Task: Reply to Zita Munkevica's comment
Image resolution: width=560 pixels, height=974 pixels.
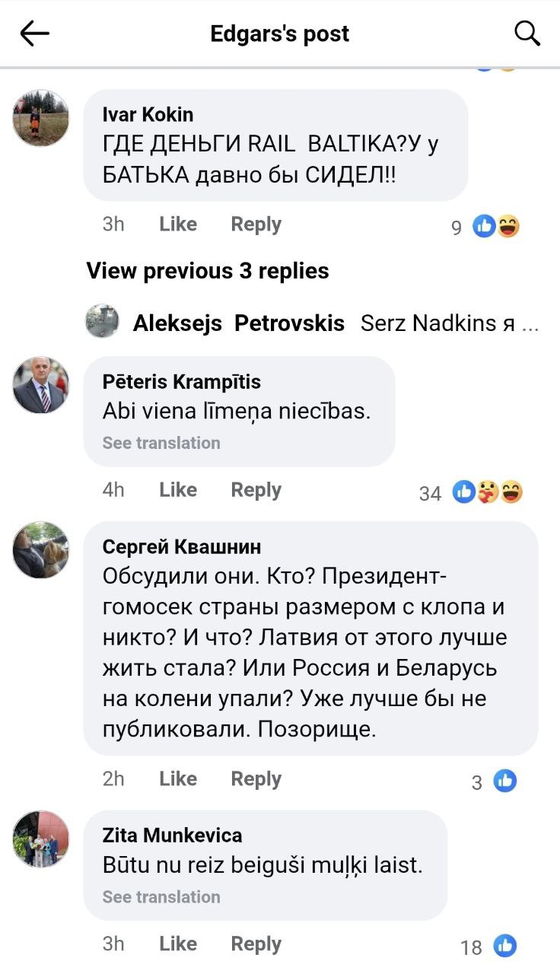Action: (x=256, y=944)
